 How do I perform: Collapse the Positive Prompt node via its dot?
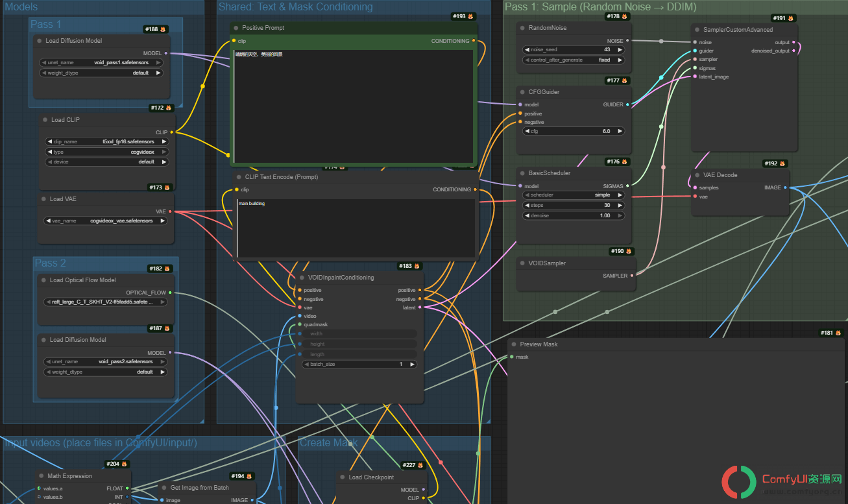(236, 29)
